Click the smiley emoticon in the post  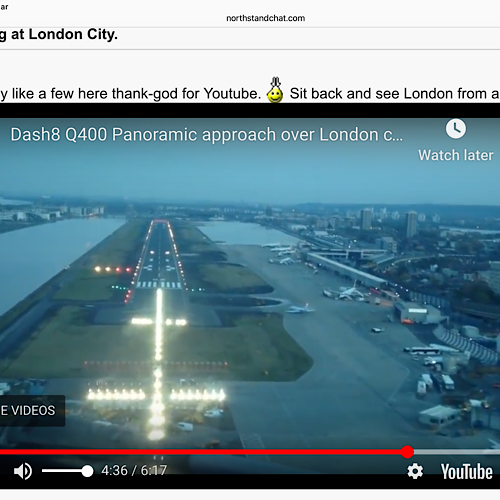[x=275, y=90]
